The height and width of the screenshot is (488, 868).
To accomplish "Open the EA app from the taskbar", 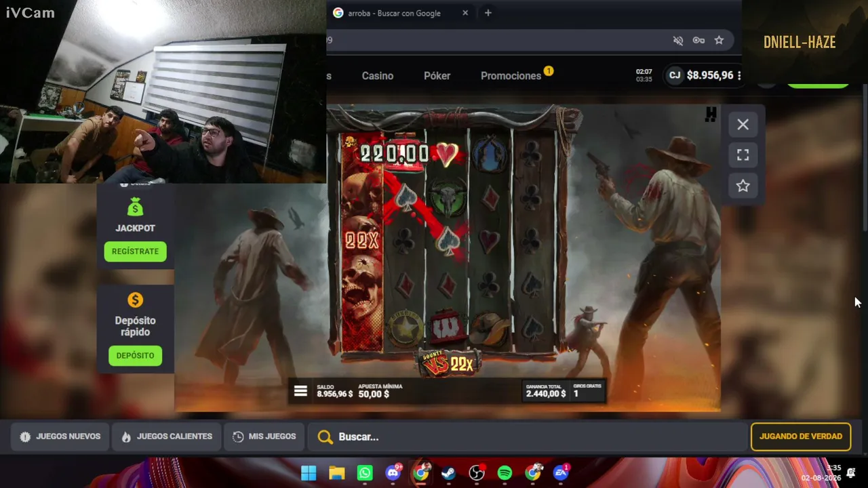I will point(561,473).
